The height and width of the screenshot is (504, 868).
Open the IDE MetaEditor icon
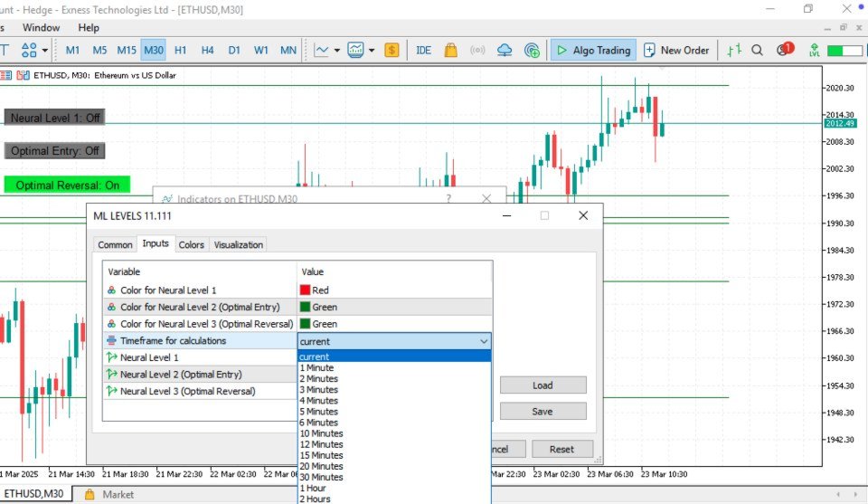(x=423, y=51)
